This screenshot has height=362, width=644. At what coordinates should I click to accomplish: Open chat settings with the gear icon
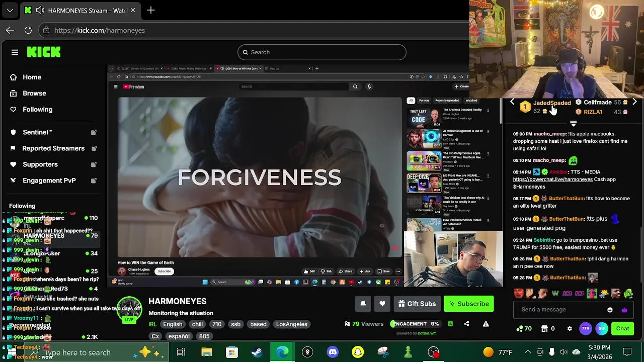pyautogui.click(x=570, y=329)
